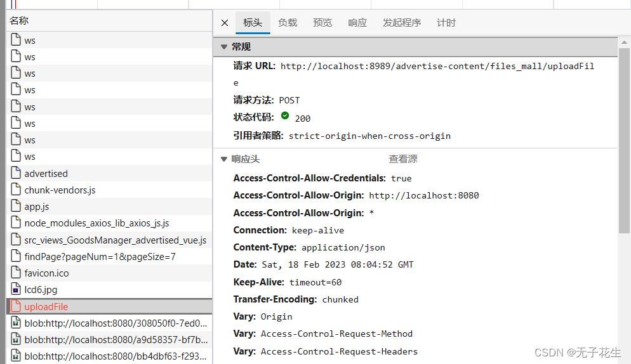Select blob request ending bb4dbf63-f293
This screenshot has width=631, height=364.
(109, 356)
